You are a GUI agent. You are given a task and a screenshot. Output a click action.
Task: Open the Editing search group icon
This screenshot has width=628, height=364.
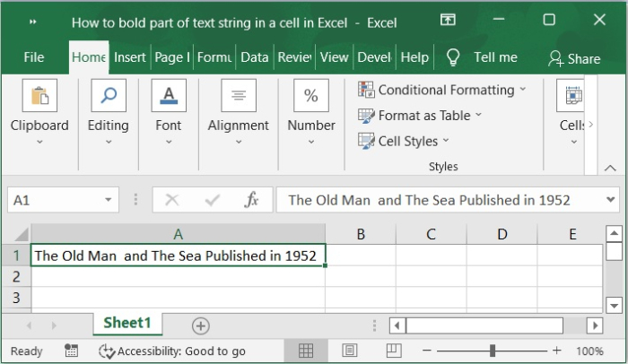tap(108, 95)
